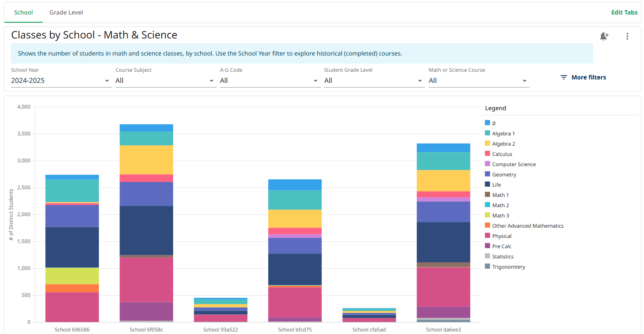The width and height of the screenshot is (644, 334).
Task: Toggle the Life legend entry
Action: click(493, 185)
